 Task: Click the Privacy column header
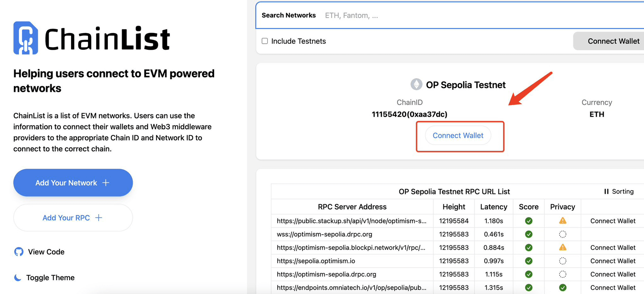coord(563,207)
